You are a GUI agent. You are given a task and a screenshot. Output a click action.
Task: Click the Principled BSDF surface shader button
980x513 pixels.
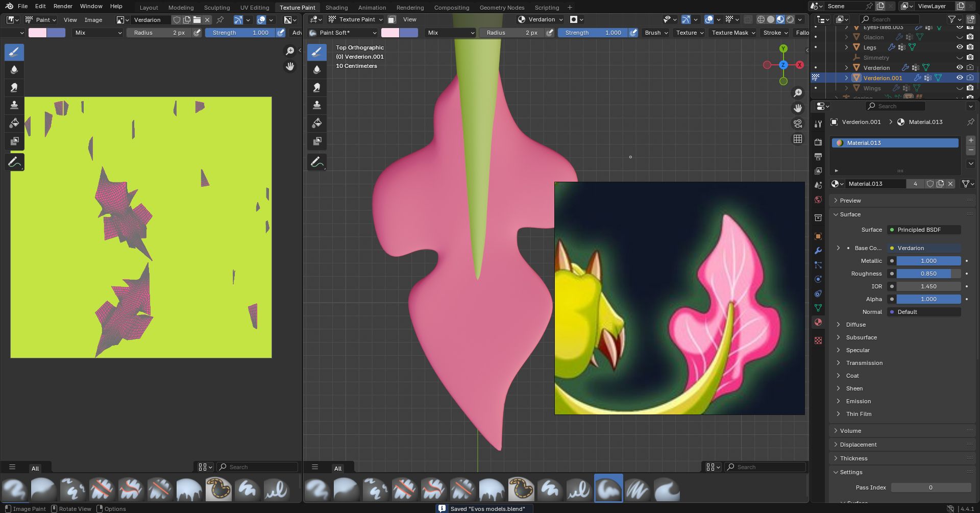click(924, 230)
